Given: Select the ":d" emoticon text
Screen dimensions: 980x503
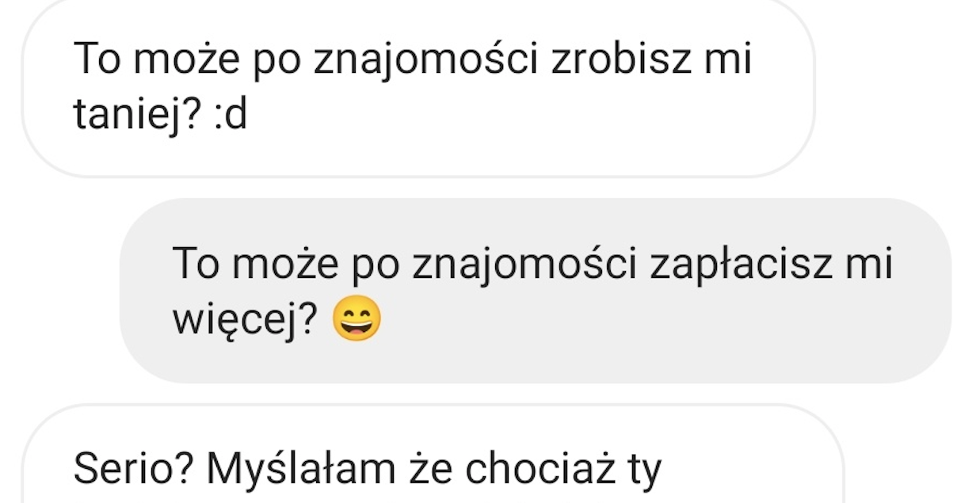Looking at the screenshot, I should pyautogui.click(x=231, y=115).
